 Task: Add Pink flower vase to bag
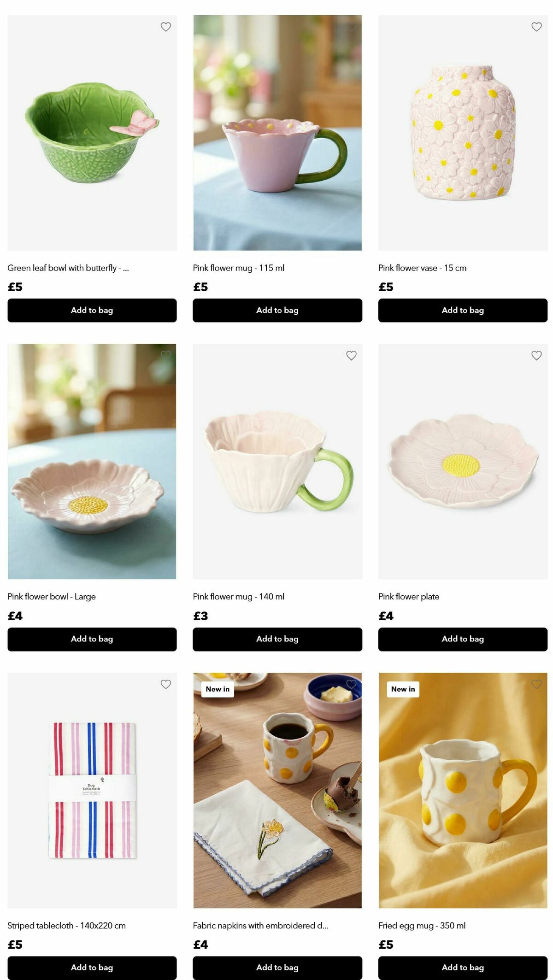463,310
